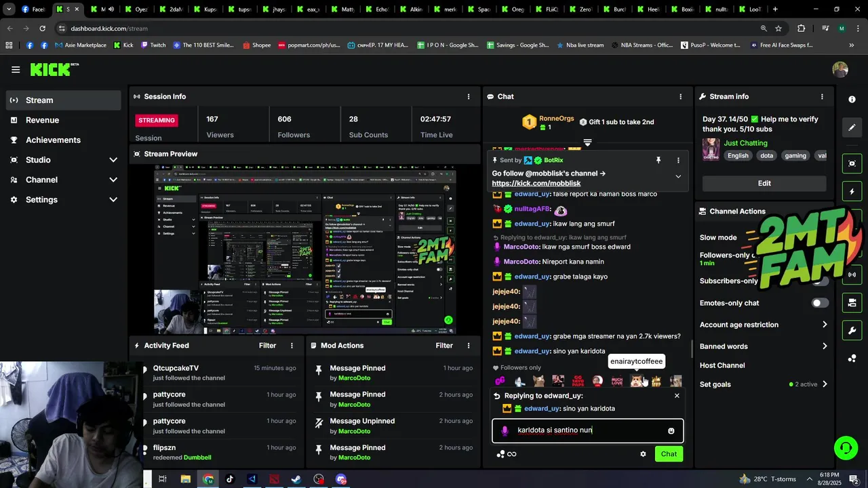This screenshot has height=488, width=868.
Task: Open the Twitch bookmark
Action: pos(153,45)
